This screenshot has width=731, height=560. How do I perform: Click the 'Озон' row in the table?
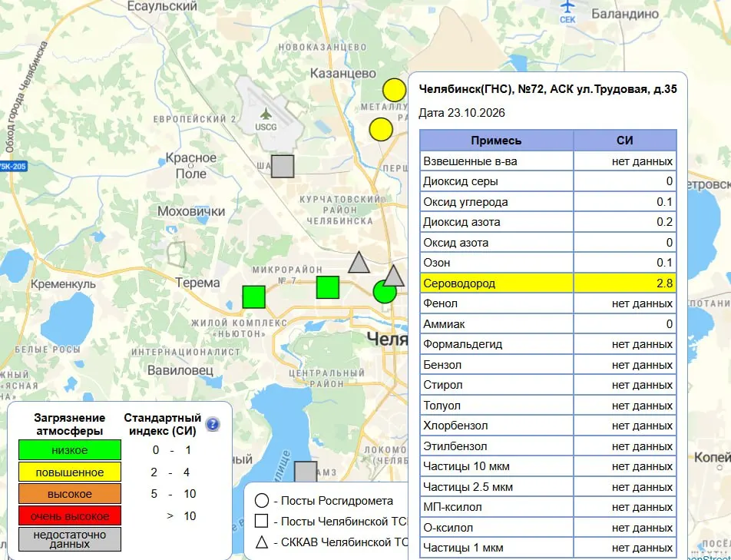click(548, 263)
